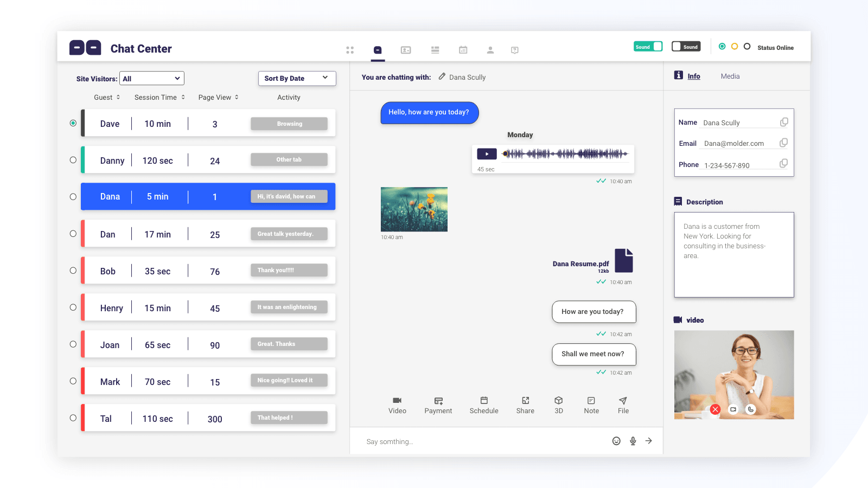Switch to the Media tab

pyautogui.click(x=730, y=76)
